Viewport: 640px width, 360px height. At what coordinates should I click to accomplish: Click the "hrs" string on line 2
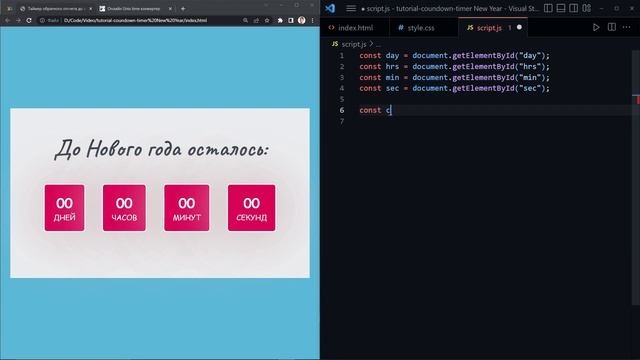click(529, 67)
